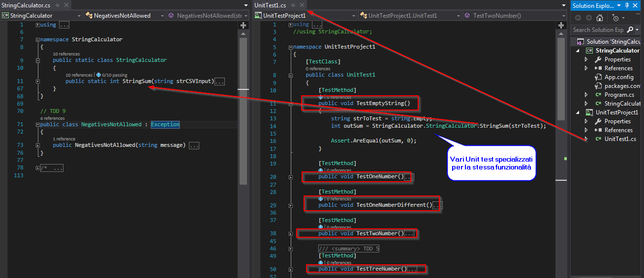The width and height of the screenshot is (644, 278).
Task: Click the '10 references' CodeLens above StringSum
Action: click(79, 75)
